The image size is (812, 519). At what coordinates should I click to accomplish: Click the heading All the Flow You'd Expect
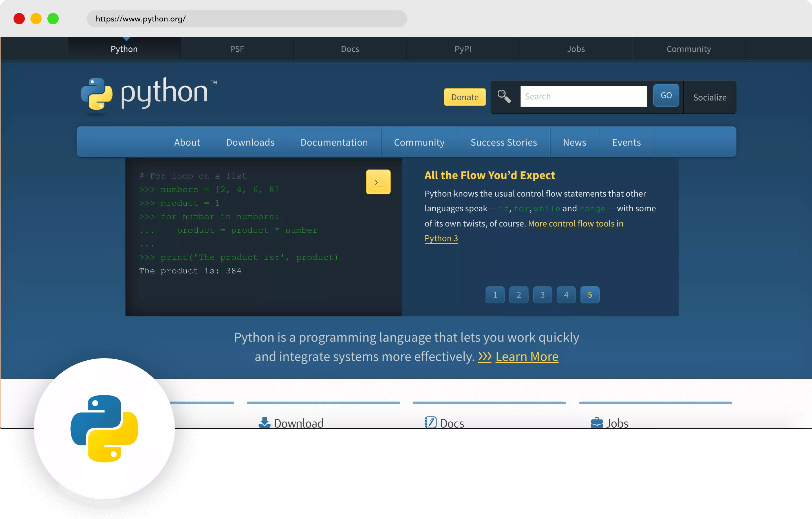pyautogui.click(x=490, y=175)
